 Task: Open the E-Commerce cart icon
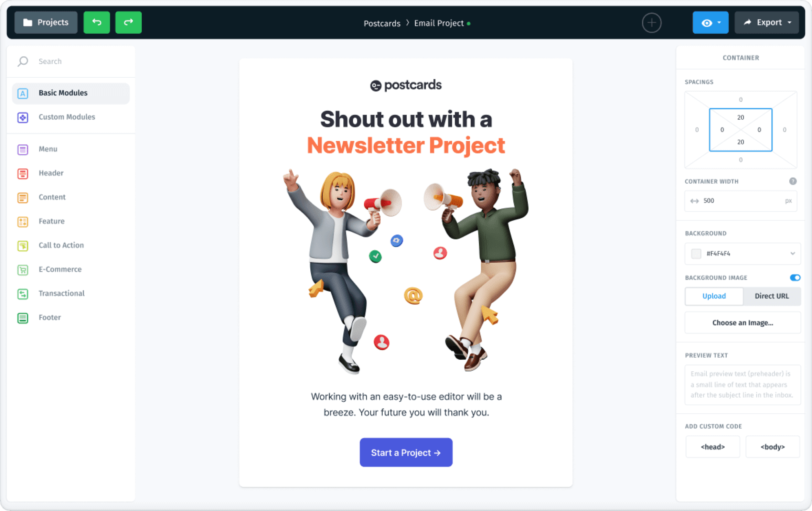23,270
